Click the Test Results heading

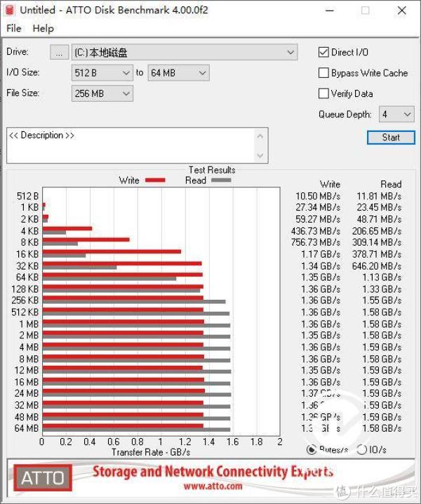212,170
